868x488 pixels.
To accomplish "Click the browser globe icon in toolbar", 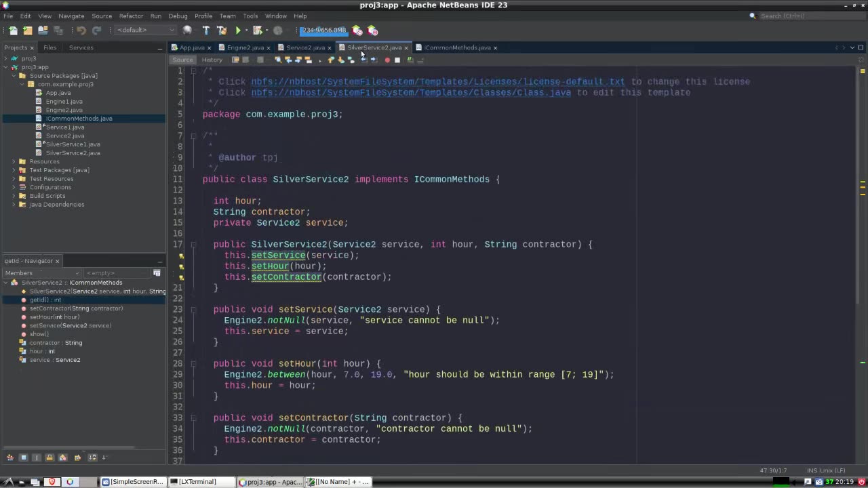I will 187,30.
